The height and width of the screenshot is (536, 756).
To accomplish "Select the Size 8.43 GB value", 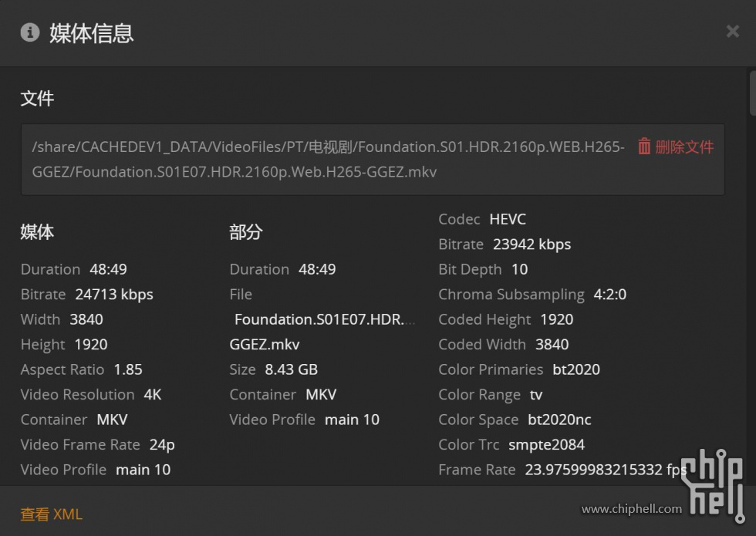I will (x=291, y=369).
